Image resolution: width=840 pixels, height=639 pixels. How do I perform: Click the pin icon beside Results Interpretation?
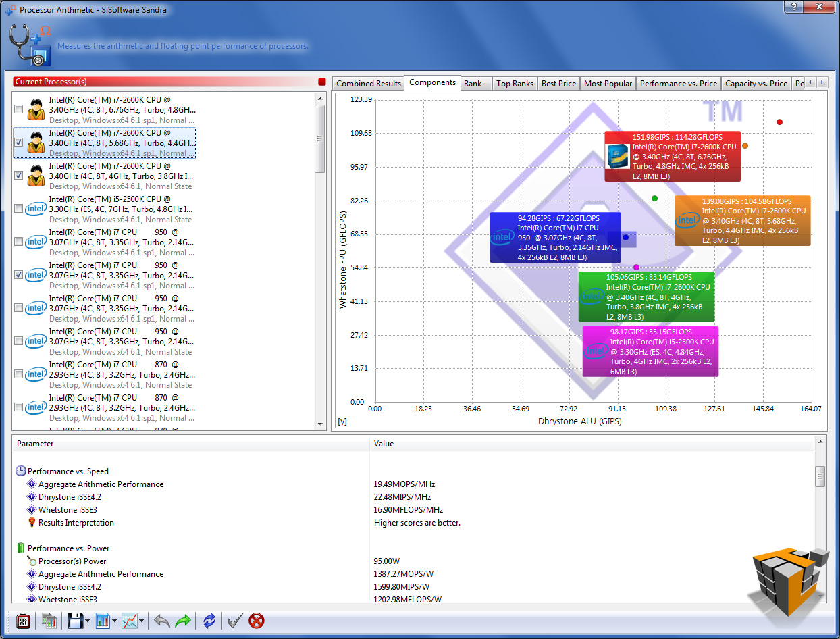[x=31, y=523]
